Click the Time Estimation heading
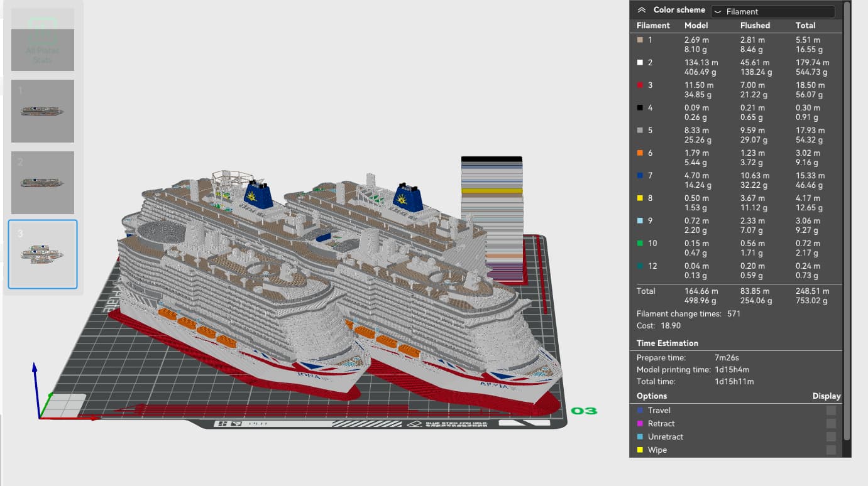The image size is (868, 486). tap(667, 343)
